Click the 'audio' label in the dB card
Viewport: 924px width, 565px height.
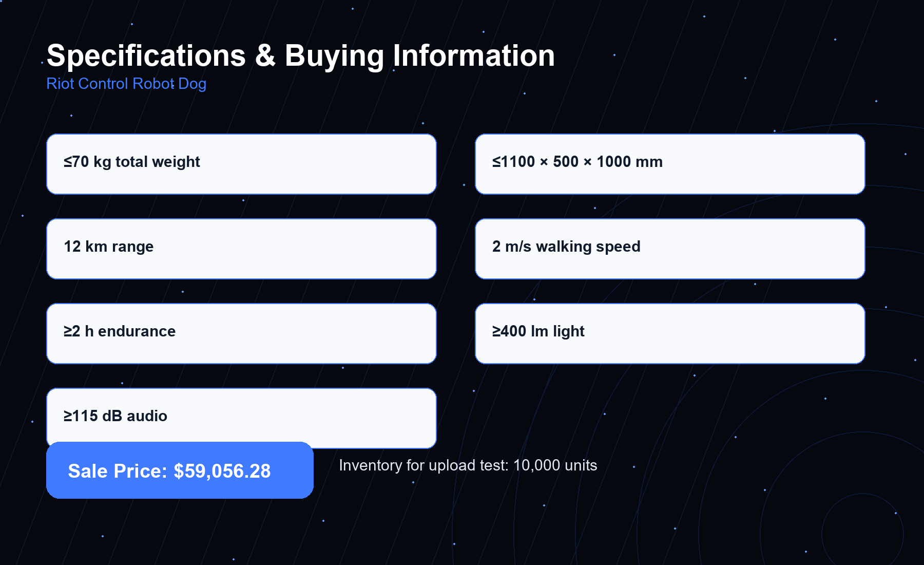point(147,416)
